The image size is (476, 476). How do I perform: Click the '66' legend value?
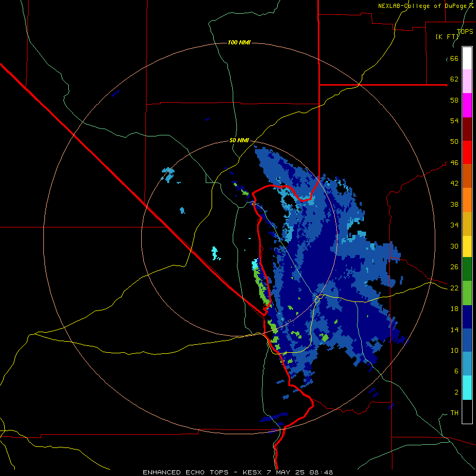(x=454, y=59)
